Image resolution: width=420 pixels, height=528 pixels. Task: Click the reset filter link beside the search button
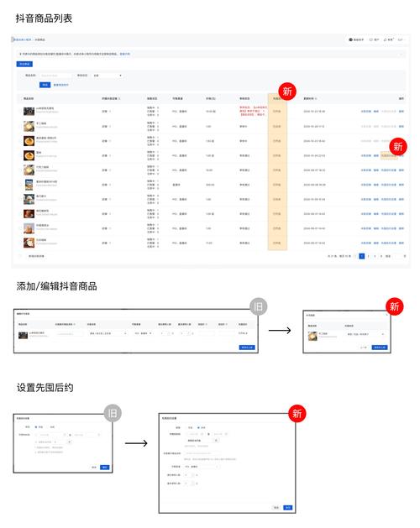[61, 85]
